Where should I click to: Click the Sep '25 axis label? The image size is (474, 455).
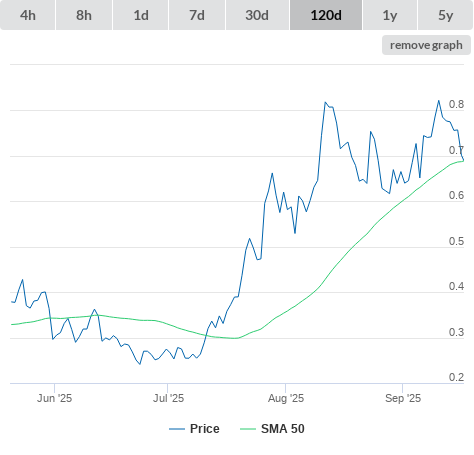pyautogui.click(x=403, y=398)
